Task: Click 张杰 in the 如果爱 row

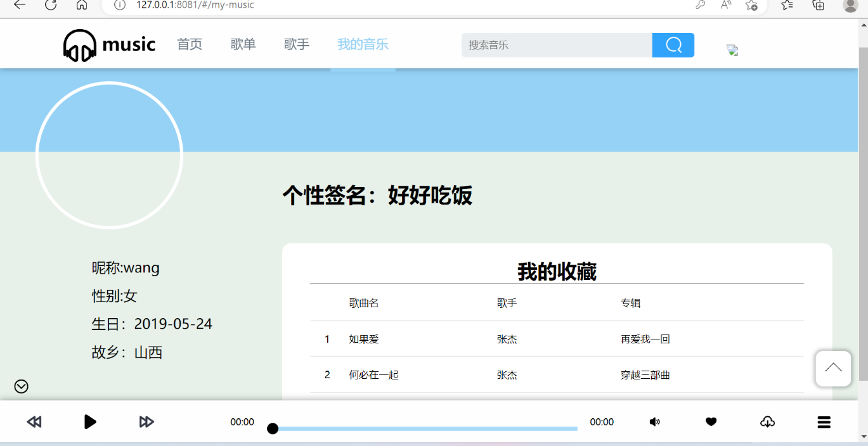Action: coord(507,339)
